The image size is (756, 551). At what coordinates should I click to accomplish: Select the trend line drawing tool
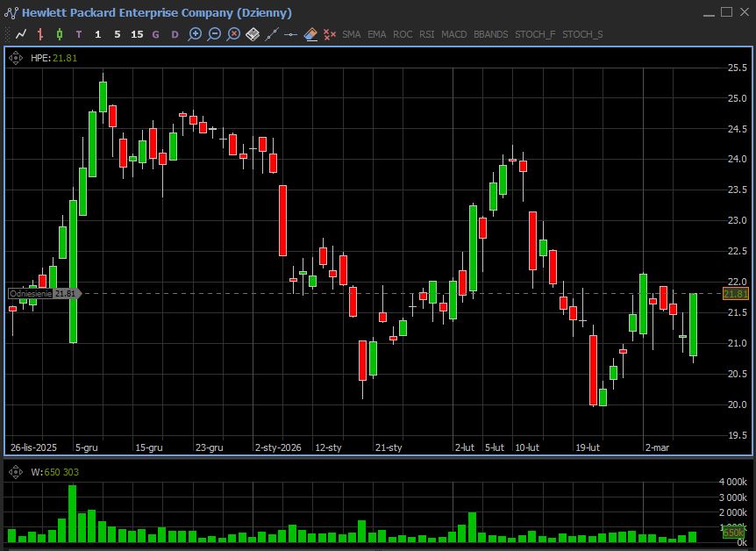tap(272, 34)
